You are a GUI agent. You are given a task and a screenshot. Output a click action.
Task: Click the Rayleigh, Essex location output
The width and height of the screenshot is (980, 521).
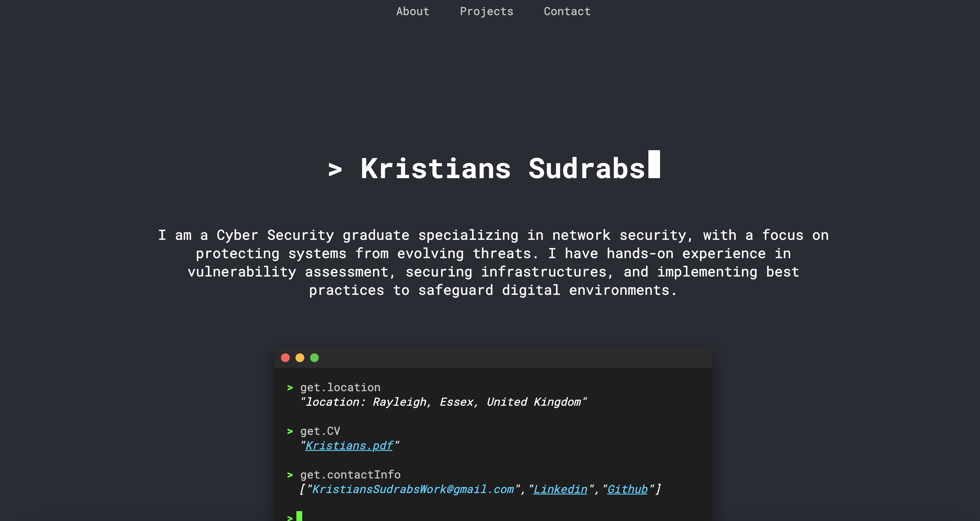click(x=443, y=402)
